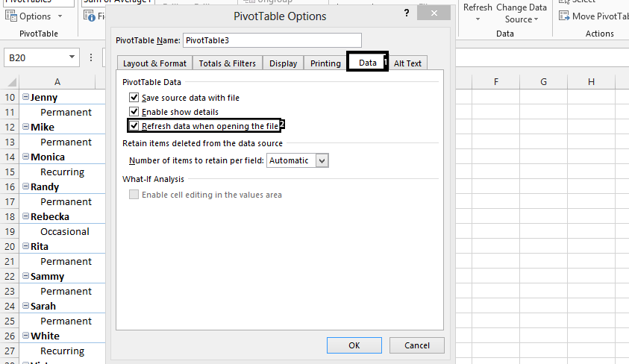This screenshot has width=629, height=364.
Task: Click Move PivotTable icon in Actions group
Action: [564, 16]
